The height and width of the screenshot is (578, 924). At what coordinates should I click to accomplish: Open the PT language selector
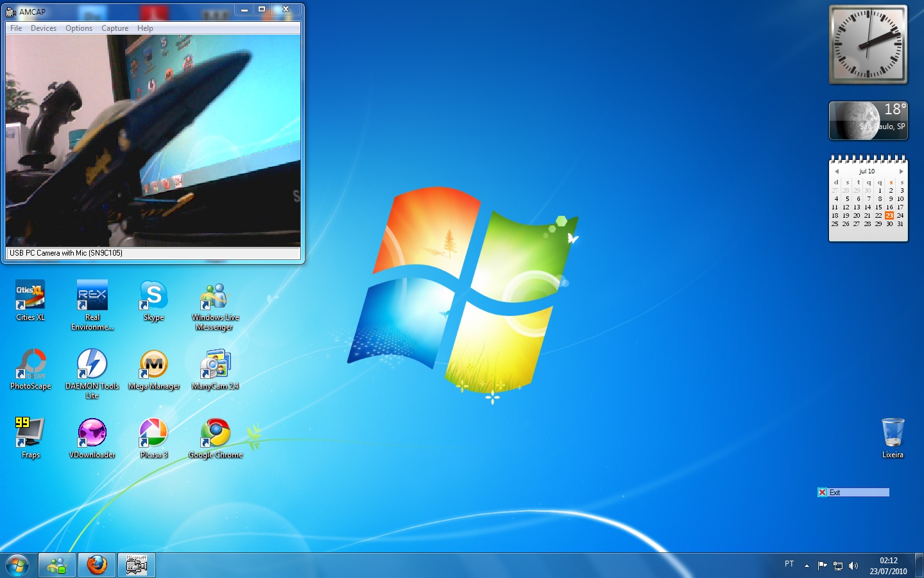789,564
